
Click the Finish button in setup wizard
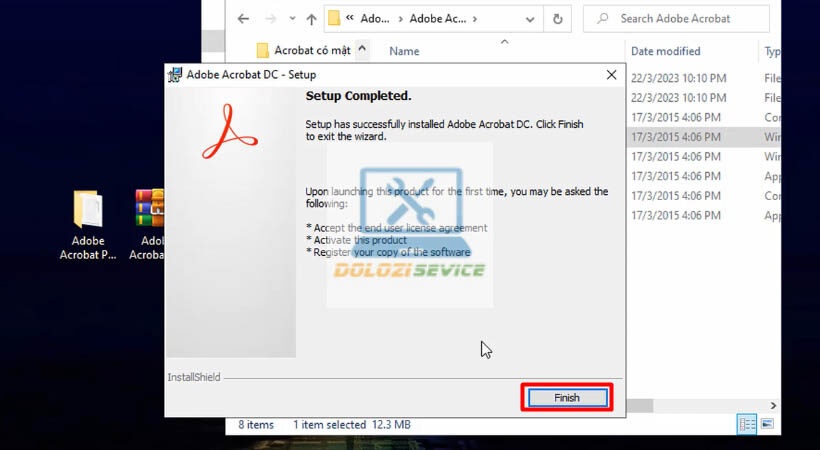[567, 398]
